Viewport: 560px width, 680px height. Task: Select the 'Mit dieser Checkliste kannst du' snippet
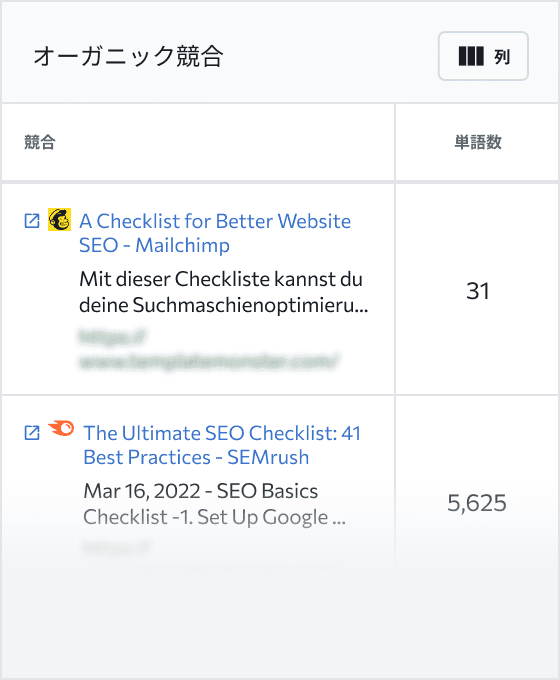(221, 279)
